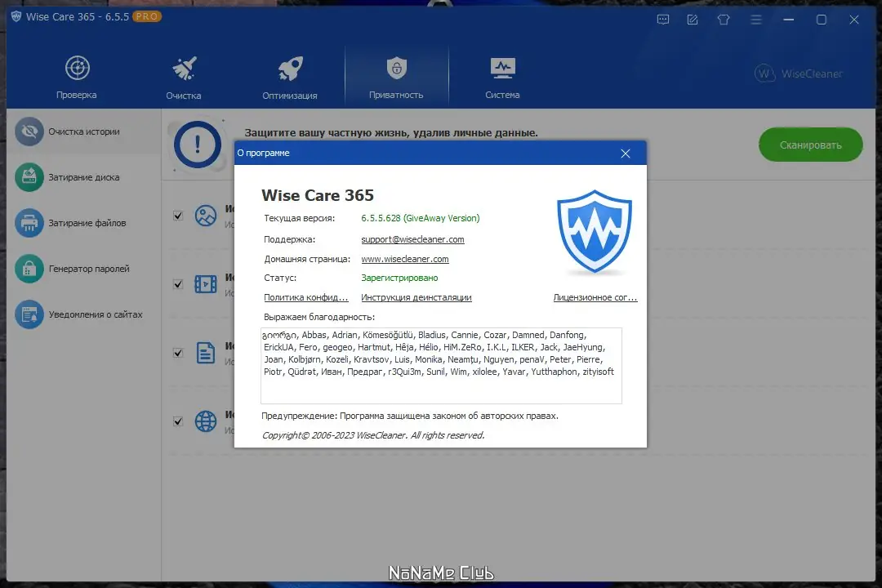Open the Система tab

pos(502,77)
